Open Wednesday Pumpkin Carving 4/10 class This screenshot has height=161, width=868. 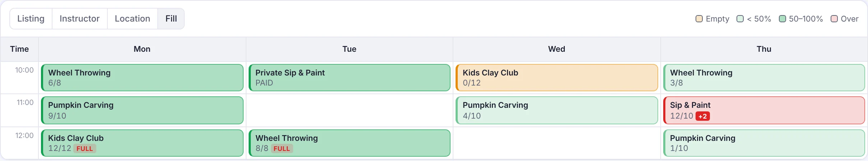(557, 110)
